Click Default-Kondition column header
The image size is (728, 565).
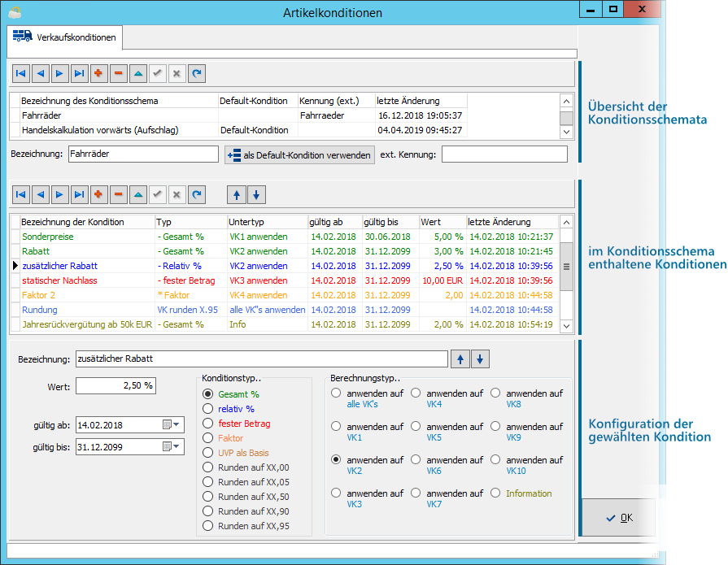(258, 101)
